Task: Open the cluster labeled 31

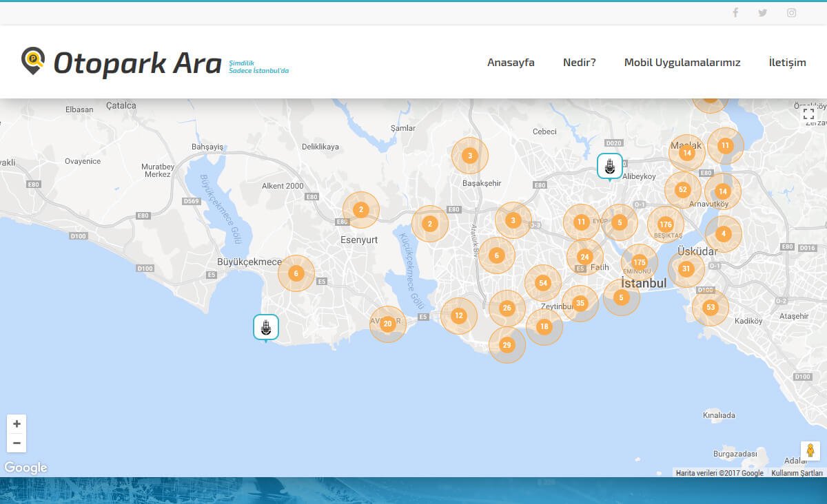Action: point(686,269)
